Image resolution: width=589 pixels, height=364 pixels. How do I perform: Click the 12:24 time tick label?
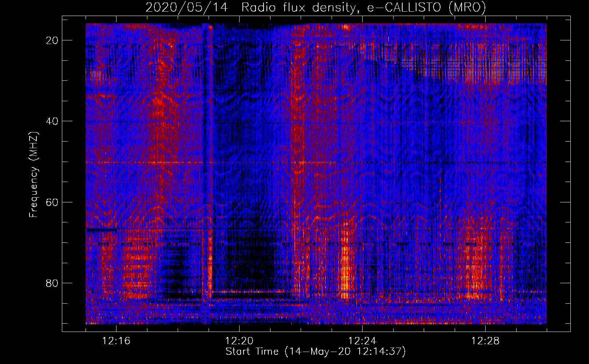click(x=363, y=341)
